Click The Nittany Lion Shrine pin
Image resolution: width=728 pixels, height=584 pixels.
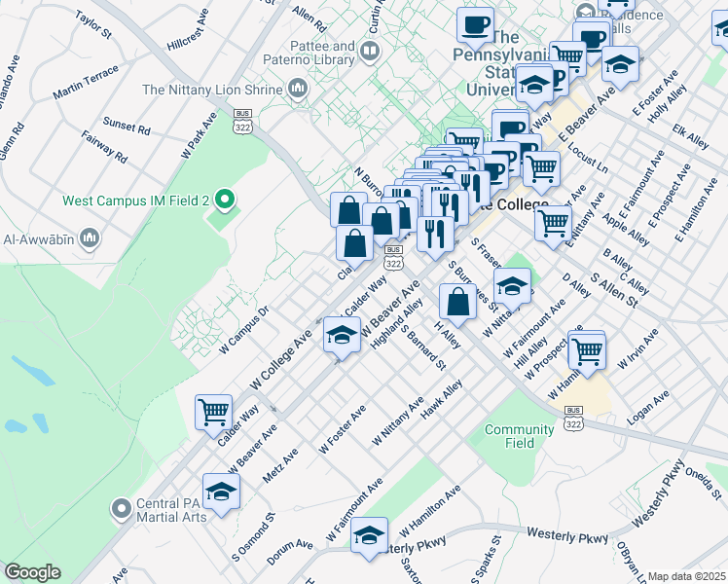pyautogui.click(x=299, y=90)
